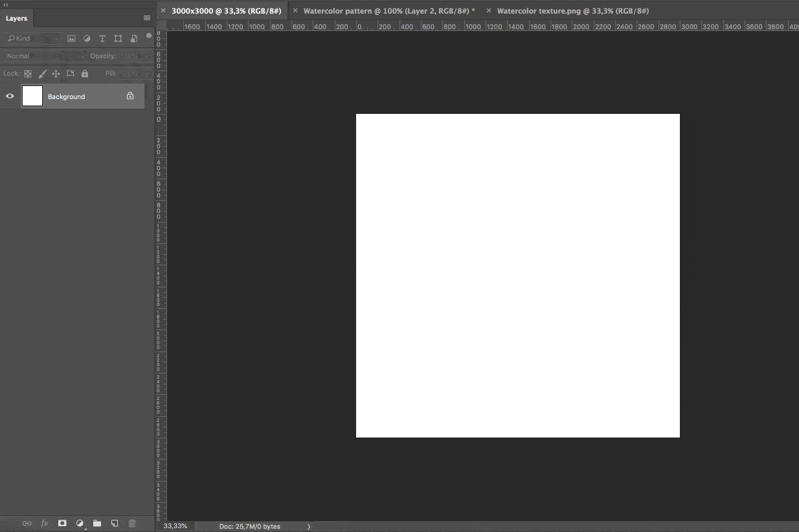Toggle lock transparent pixels

[28, 74]
